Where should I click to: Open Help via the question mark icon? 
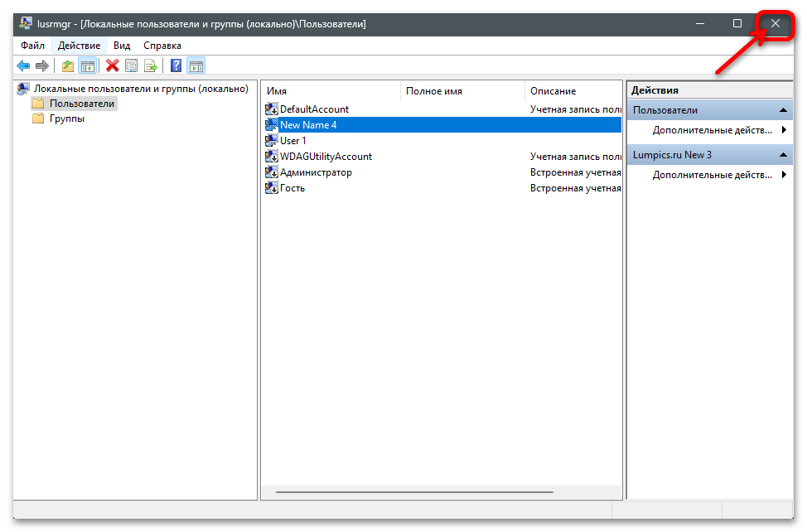click(x=176, y=65)
